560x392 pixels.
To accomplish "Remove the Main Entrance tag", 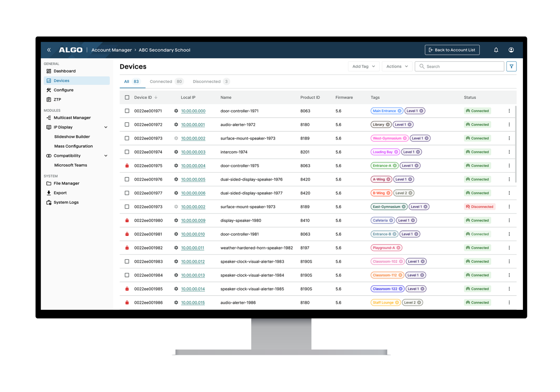I will pos(399,111).
